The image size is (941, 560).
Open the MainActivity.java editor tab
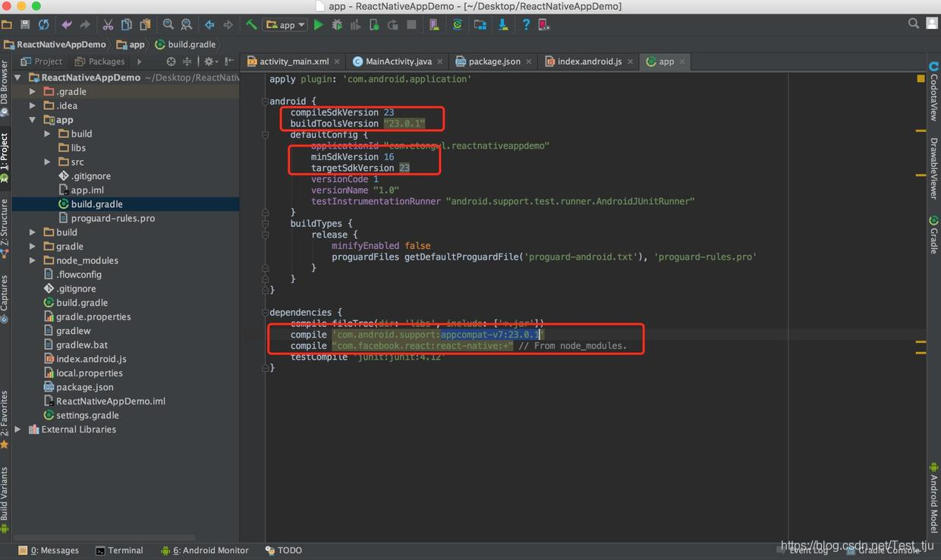[x=398, y=61]
